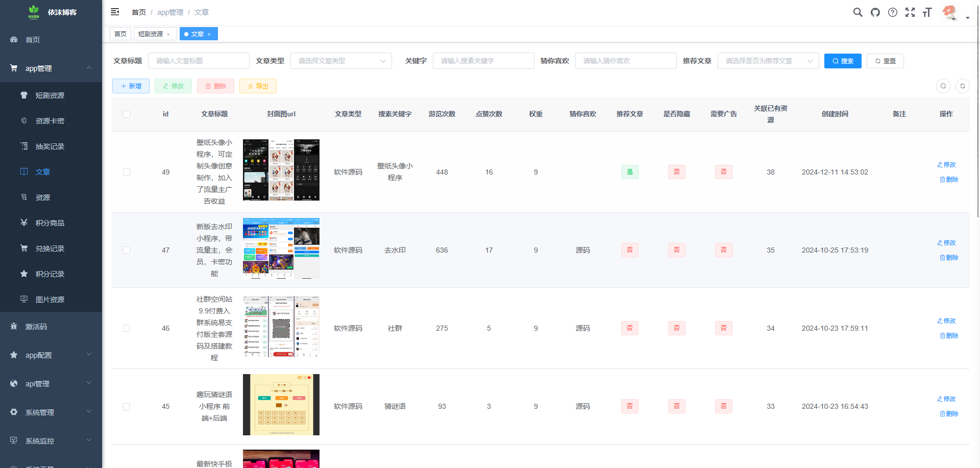The image size is (980, 468).
Task: Switch to the 首页 tab
Action: 120,34
